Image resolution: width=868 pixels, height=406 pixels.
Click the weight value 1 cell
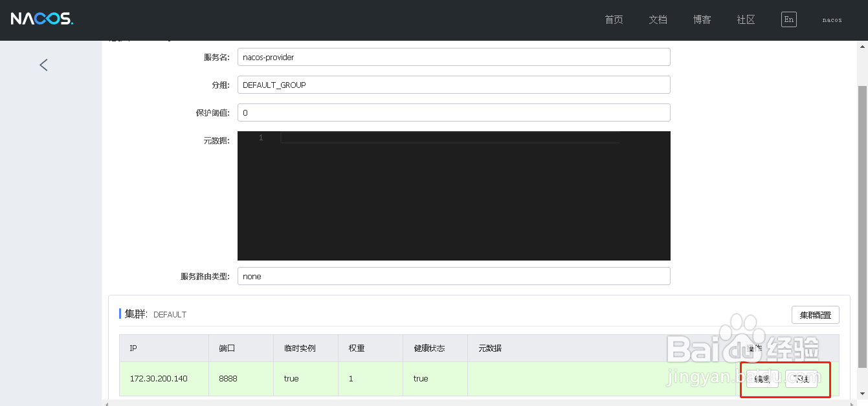point(370,379)
